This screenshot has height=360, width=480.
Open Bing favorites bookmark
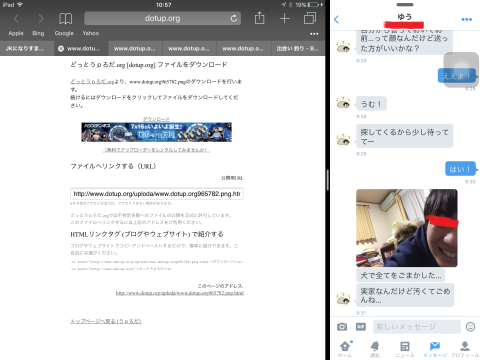tap(38, 33)
